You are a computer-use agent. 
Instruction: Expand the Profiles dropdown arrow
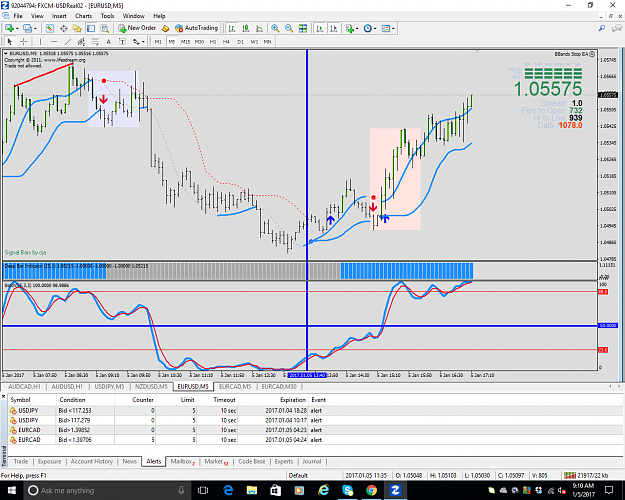point(35,29)
